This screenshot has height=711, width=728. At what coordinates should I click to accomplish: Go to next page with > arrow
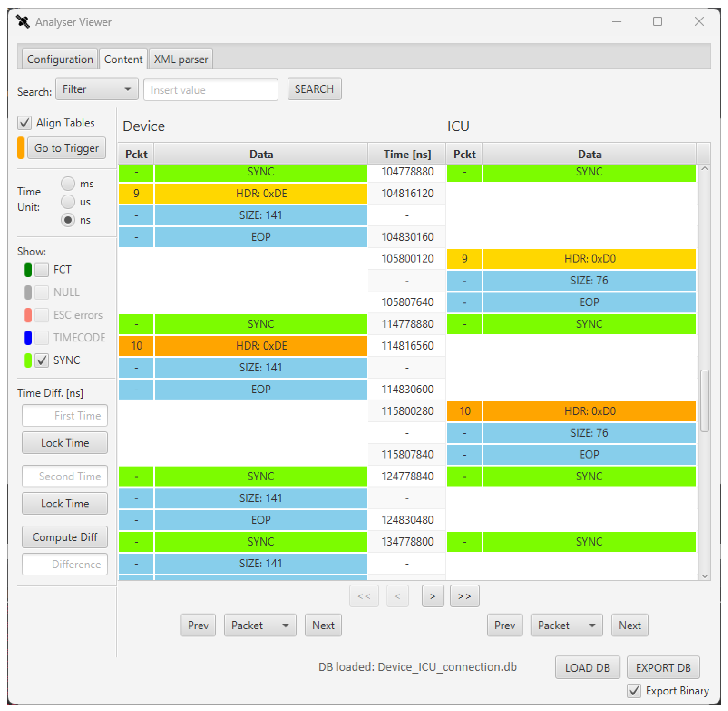[x=433, y=596]
